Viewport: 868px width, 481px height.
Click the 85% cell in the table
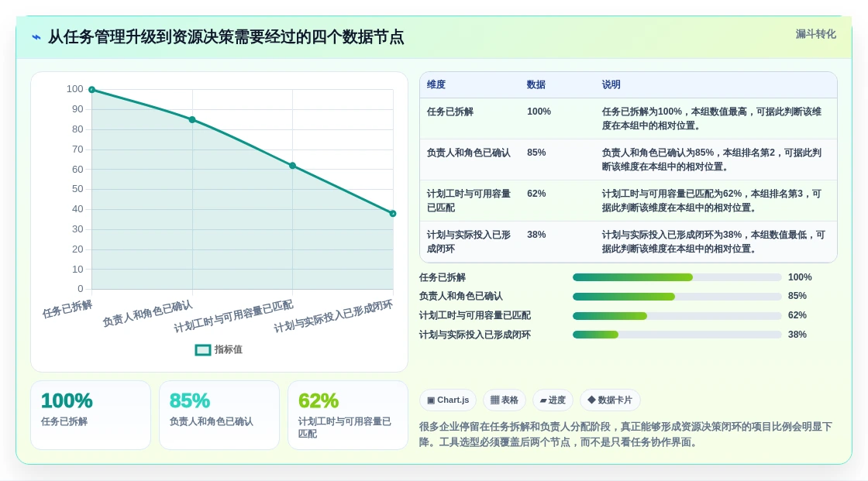[x=536, y=153]
